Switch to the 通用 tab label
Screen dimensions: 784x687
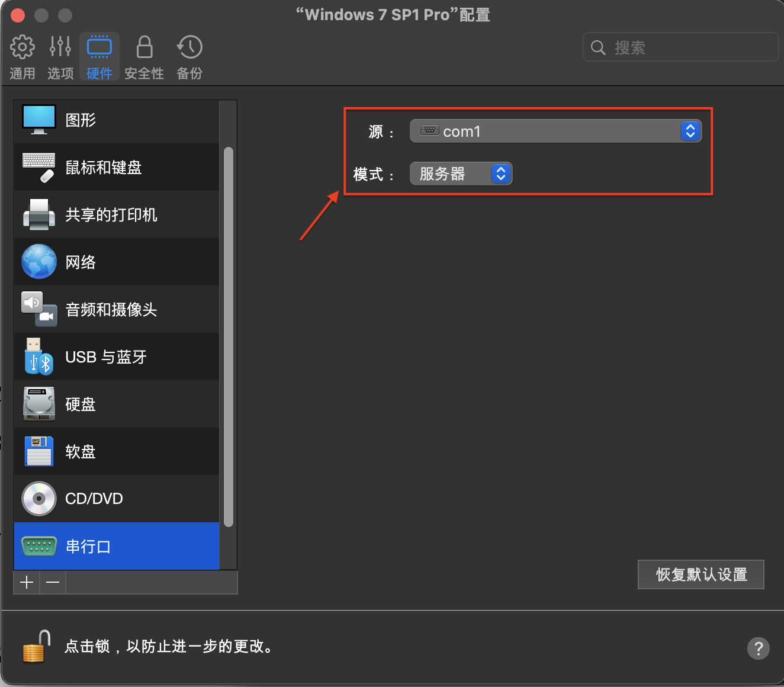[x=23, y=73]
